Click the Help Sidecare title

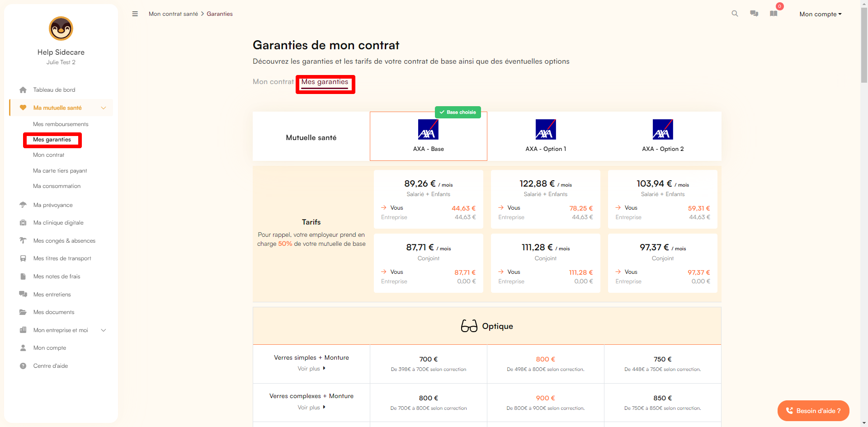tap(61, 52)
